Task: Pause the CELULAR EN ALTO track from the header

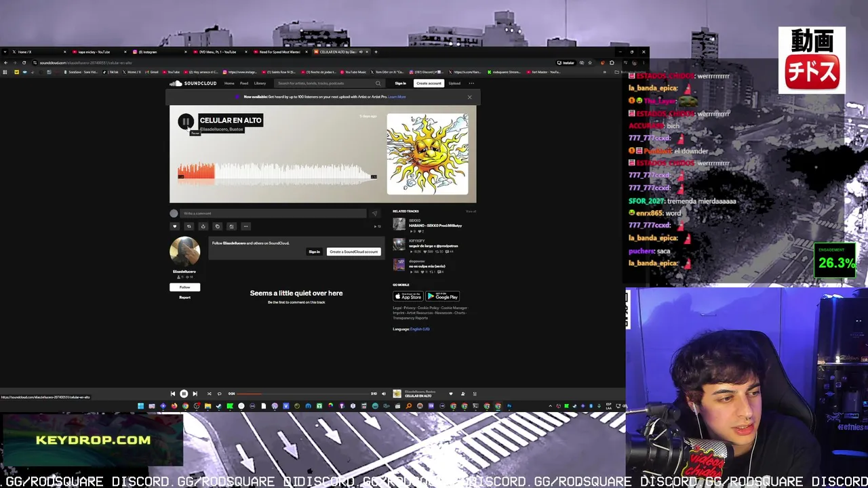Action: [x=185, y=122]
